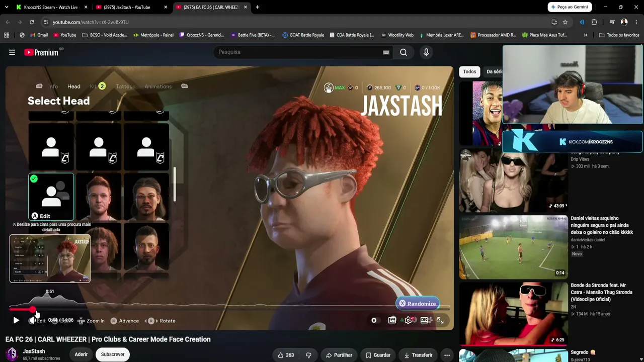644x362 pixels.
Task: Show hidden bookmarks overflow chevron
Action: (585, 35)
